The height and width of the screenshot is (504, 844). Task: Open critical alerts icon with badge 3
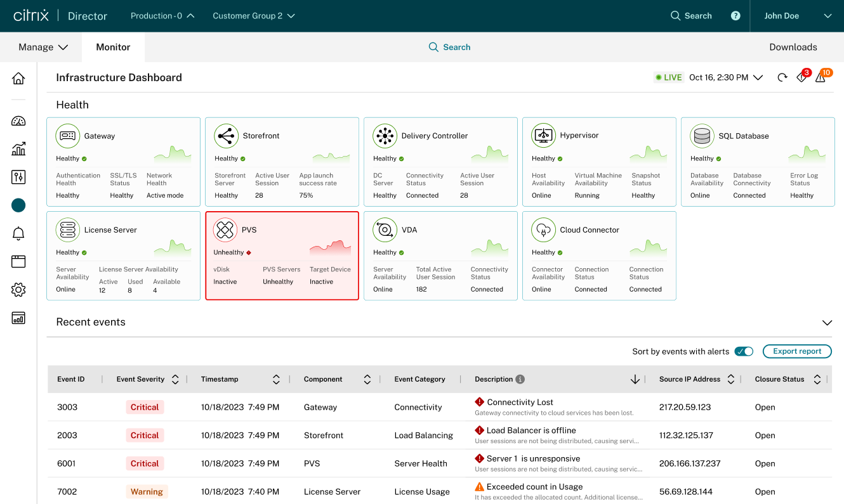click(802, 78)
